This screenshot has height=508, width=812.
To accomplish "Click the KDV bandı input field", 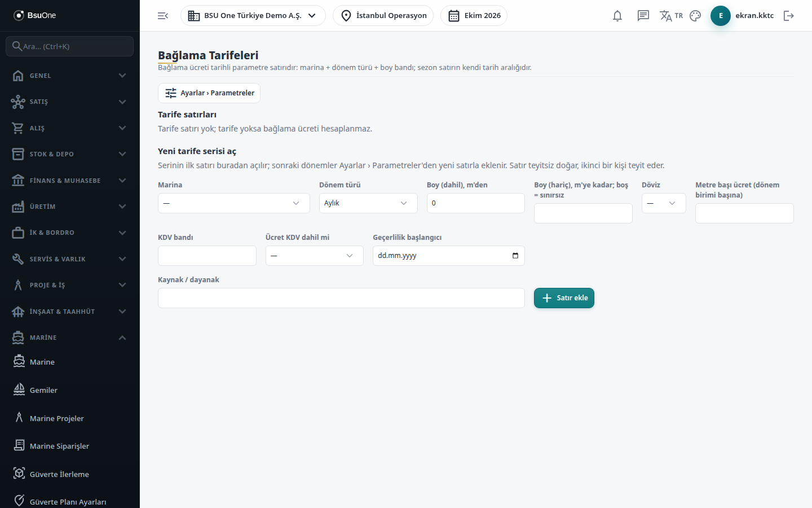I will pos(207,256).
